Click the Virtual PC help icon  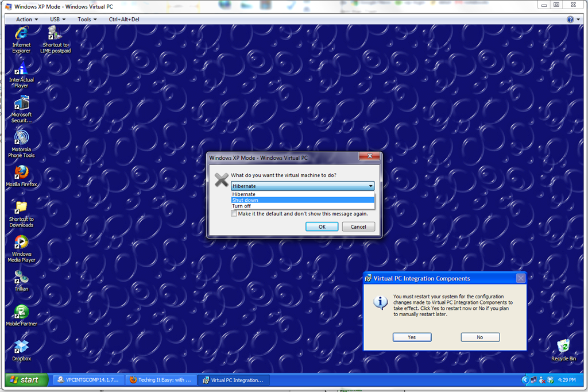tap(570, 20)
